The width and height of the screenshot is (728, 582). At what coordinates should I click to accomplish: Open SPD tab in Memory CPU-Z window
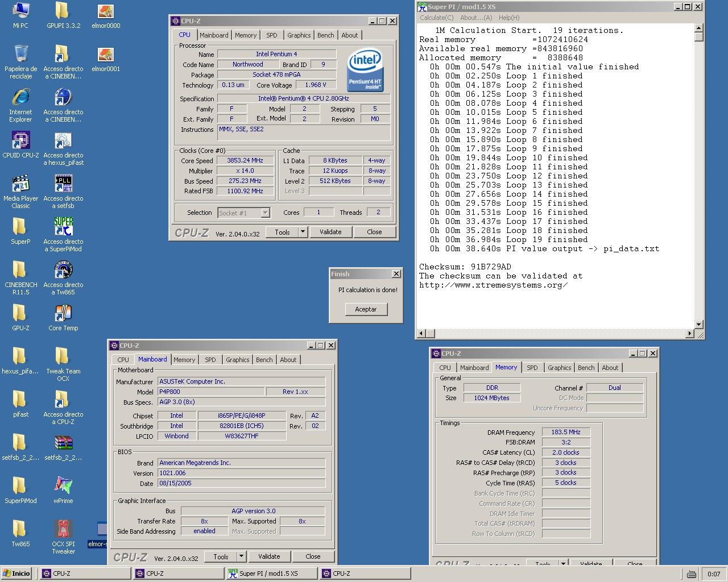[x=532, y=368]
